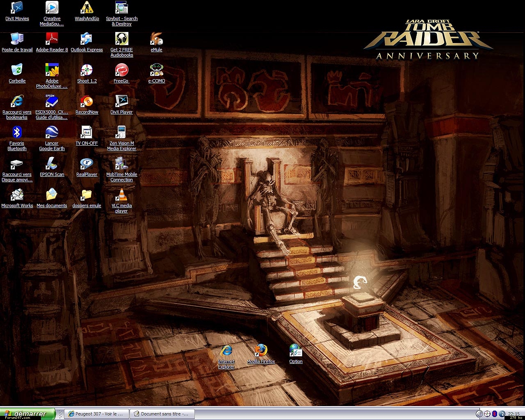
Task: Launch Mozilla Firefox from the desktop
Action: (261, 354)
